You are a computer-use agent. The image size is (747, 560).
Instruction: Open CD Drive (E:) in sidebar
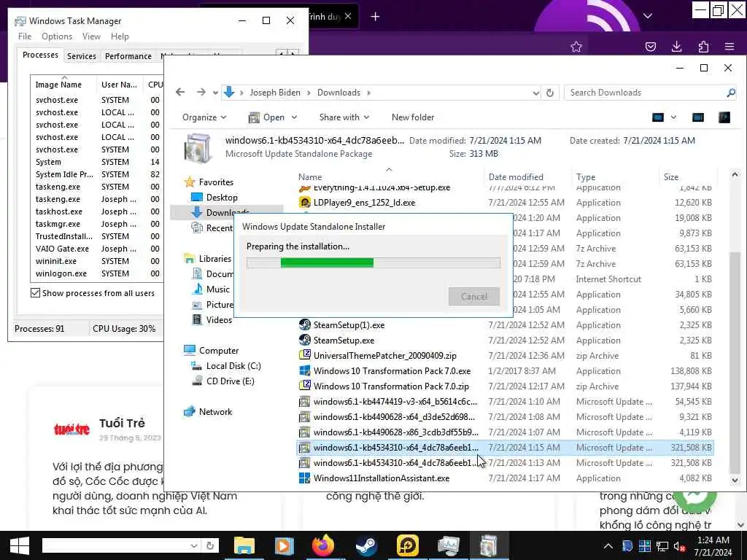230,381
